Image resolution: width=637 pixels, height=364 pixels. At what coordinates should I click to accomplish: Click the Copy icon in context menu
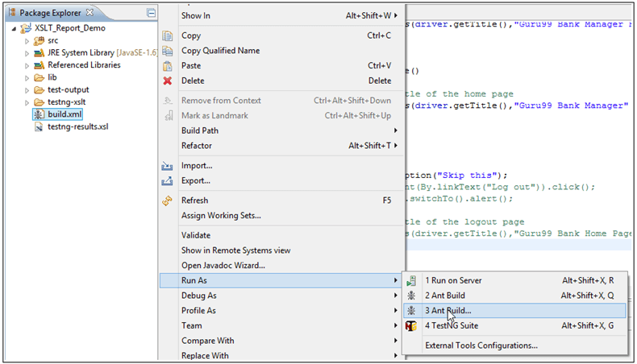coord(168,36)
